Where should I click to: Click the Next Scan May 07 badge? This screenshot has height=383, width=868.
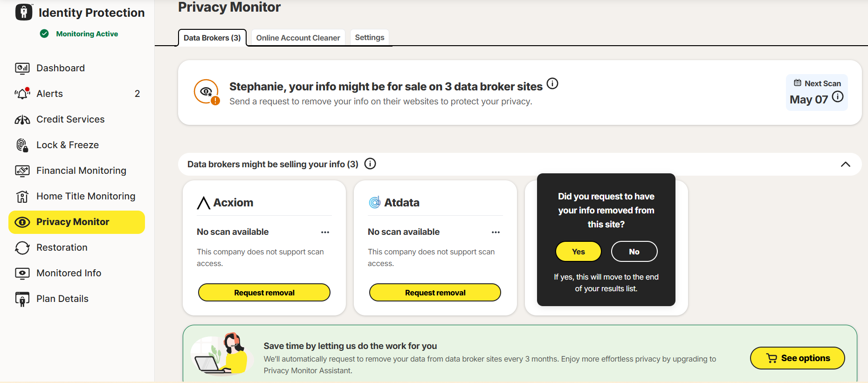point(816,92)
